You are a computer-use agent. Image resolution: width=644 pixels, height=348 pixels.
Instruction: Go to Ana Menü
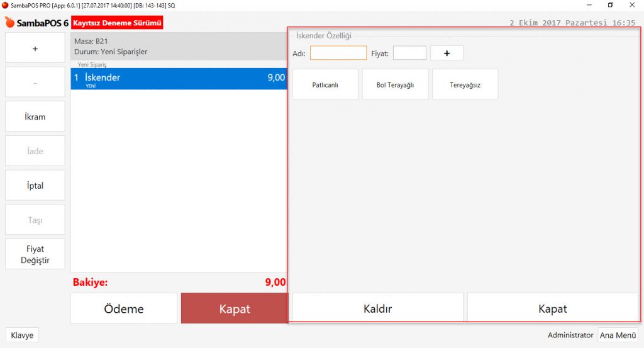point(617,335)
